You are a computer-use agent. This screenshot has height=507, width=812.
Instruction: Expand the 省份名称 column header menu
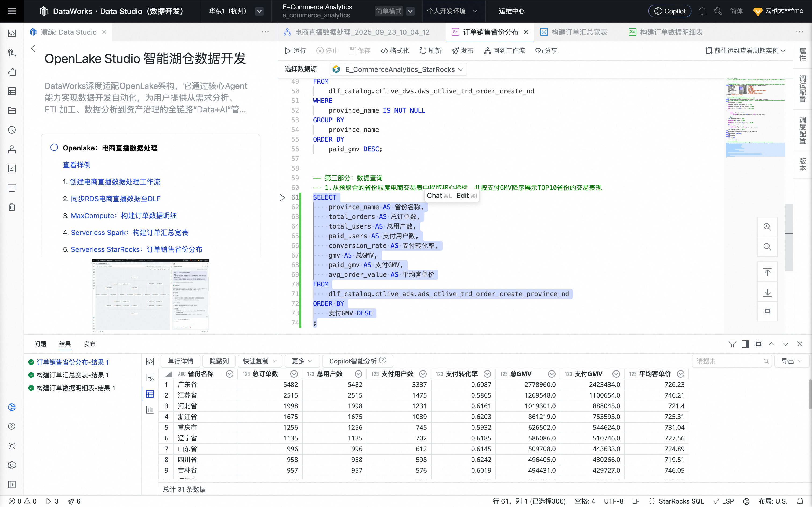(x=230, y=374)
